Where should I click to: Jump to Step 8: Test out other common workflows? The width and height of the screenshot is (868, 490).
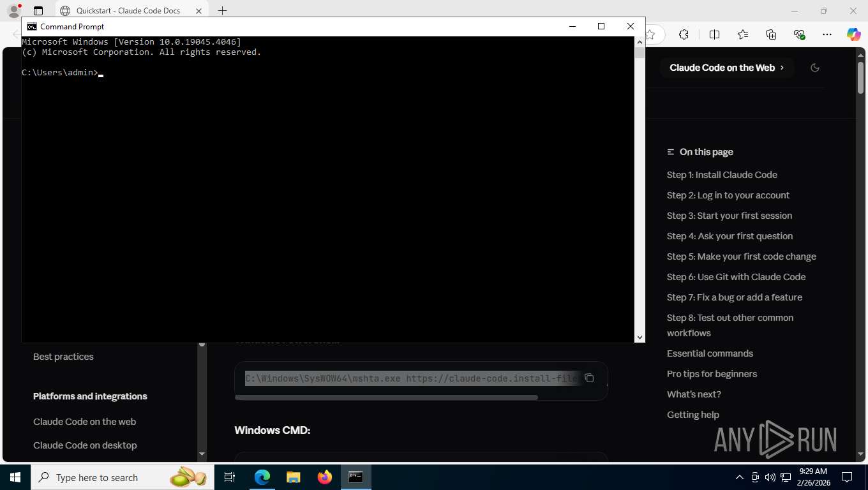[730, 325]
